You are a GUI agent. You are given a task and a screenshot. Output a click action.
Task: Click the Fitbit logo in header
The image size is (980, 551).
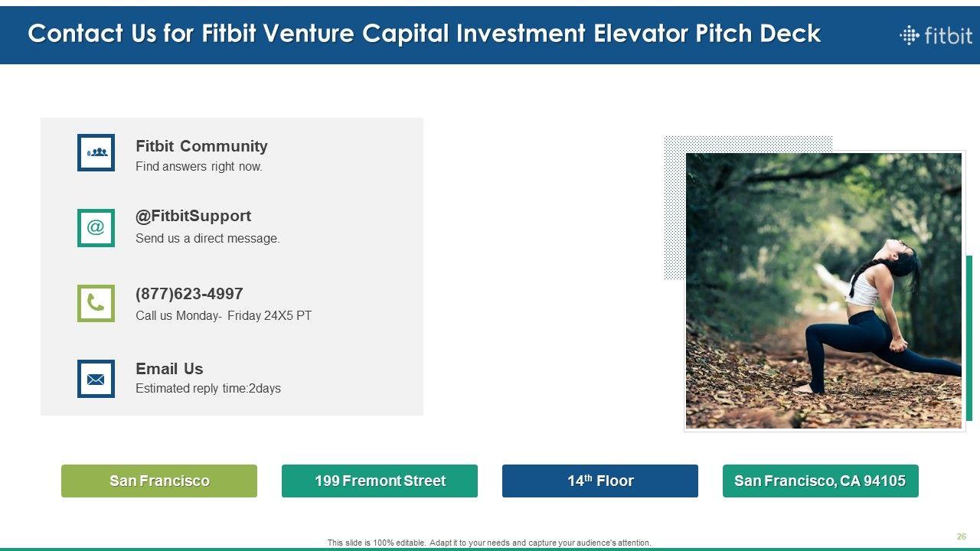[x=936, y=35]
